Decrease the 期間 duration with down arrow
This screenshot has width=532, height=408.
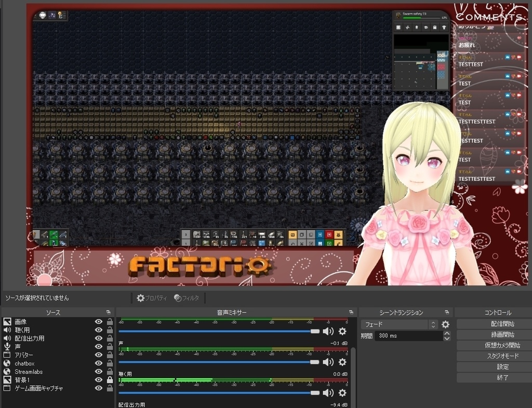pos(447,338)
